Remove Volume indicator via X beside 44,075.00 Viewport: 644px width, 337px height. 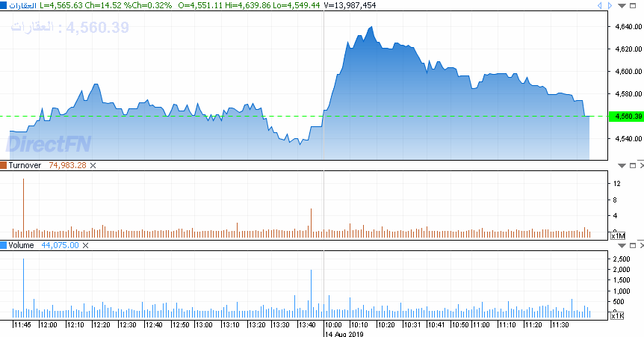[86, 245]
